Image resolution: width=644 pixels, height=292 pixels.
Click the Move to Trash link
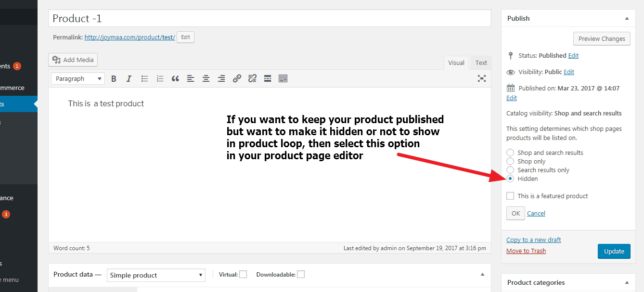pos(526,251)
